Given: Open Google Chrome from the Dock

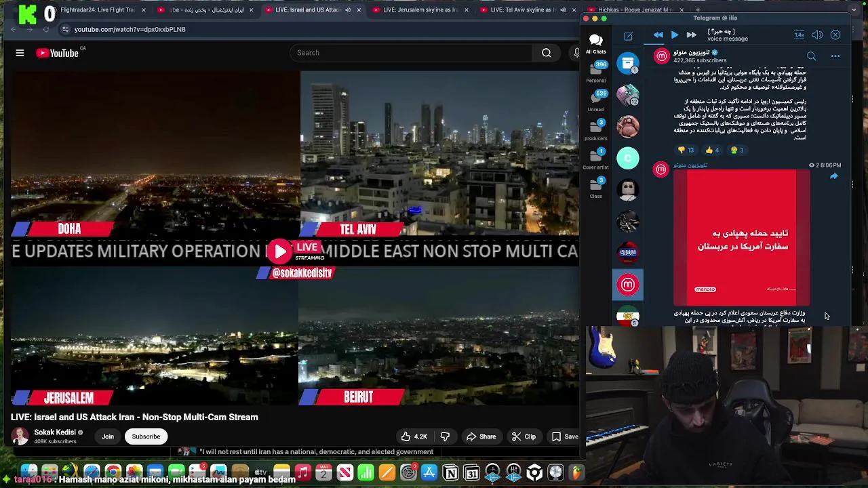Looking at the screenshot, I should [x=113, y=472].
